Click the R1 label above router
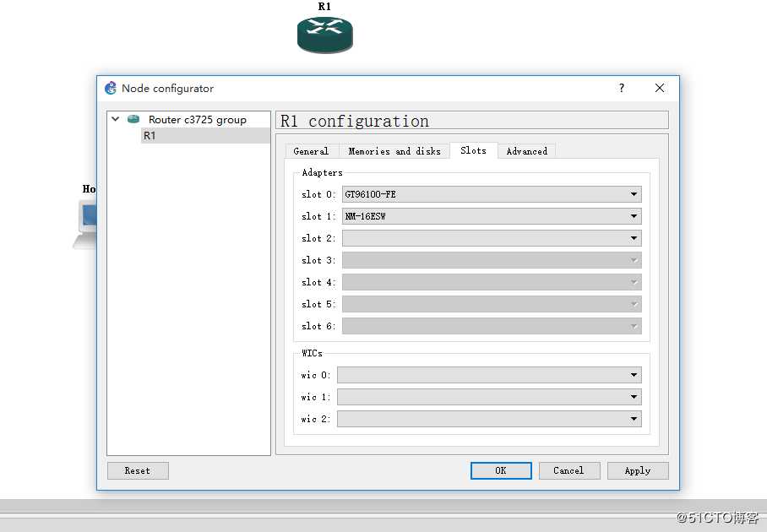 324,7
